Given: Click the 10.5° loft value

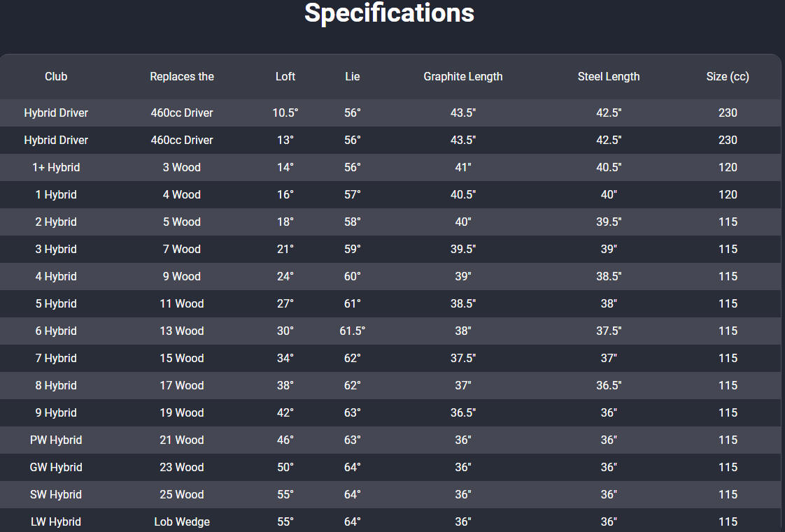Looking at the screenshot, I should 285,113.
